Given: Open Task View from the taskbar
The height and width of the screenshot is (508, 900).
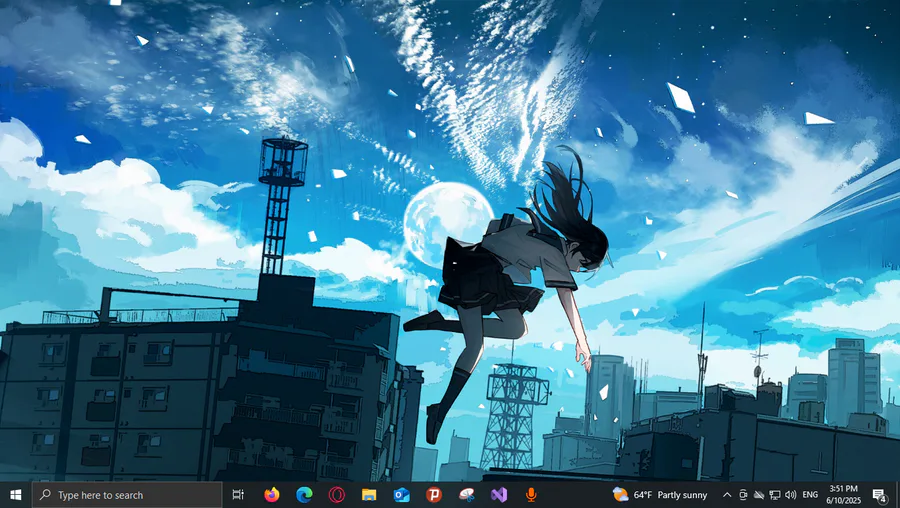Looking at the screenshot, I should 238,495.
